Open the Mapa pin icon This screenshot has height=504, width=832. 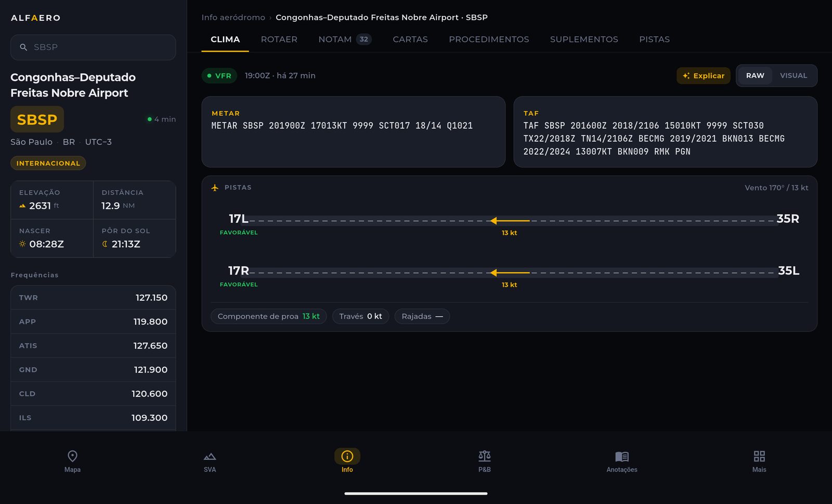point(72,456)
